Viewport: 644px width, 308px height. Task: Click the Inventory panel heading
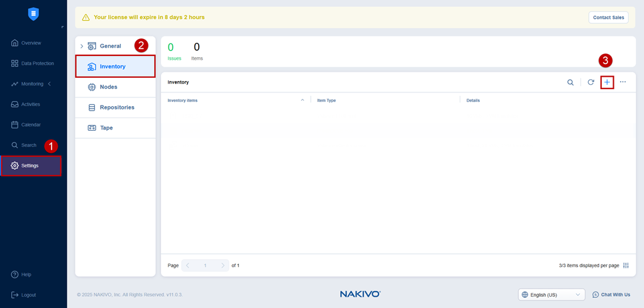click(x=178, y=82)
